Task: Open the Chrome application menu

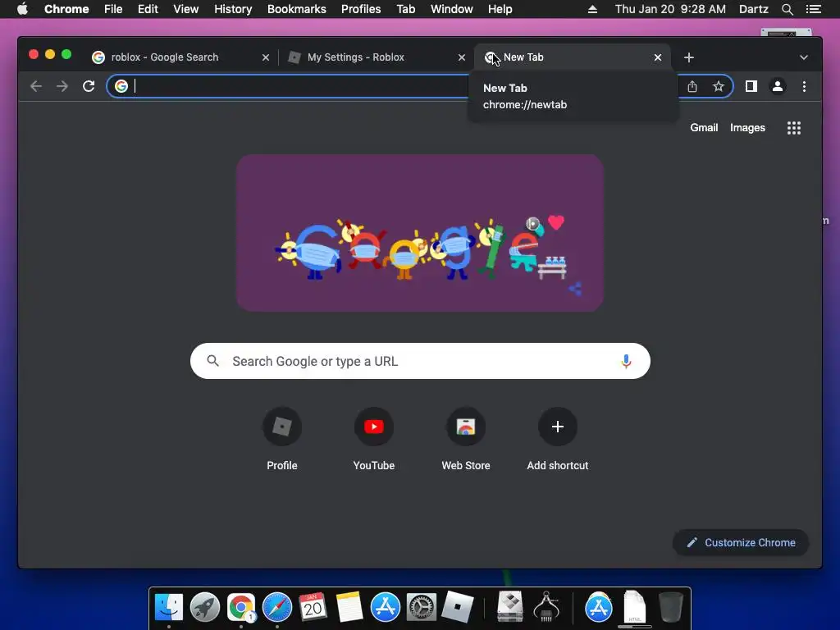Action: (x=66, y=9)
